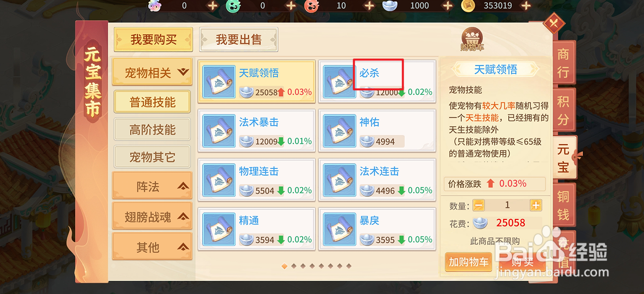This screenshot has width=644, height=294.
Task: Increase quantity with plus stepper
Action: coord(535,205)
